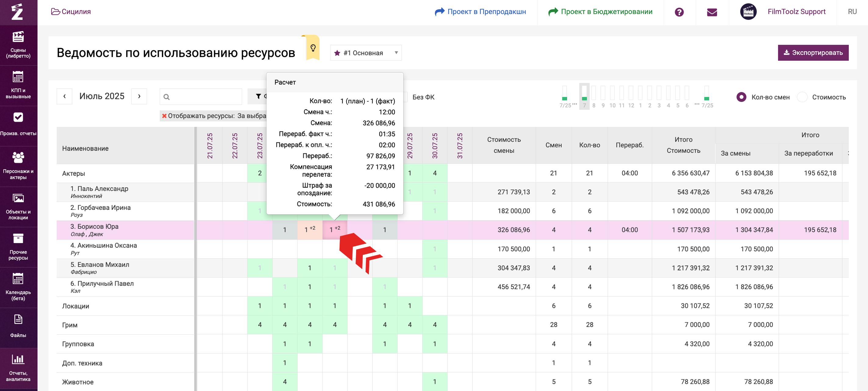
Task: Click FilmToolz Support avatar
Action: pyautogui.click(x=748, y=12)
